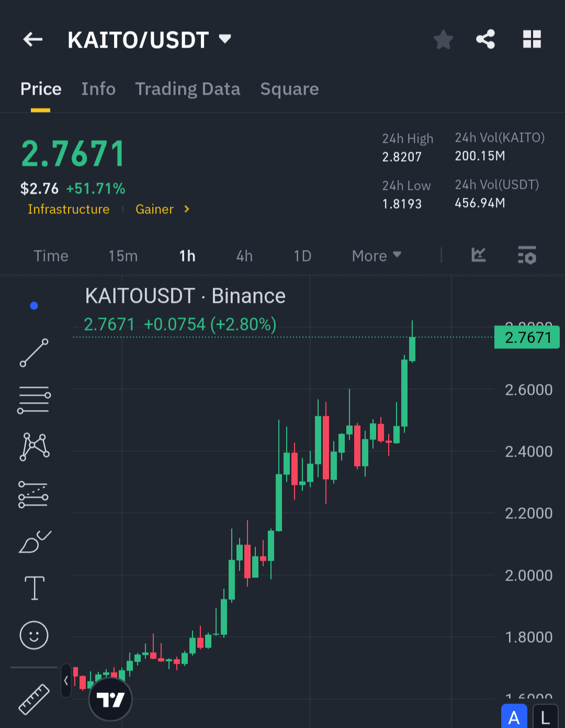Open the Infrastructure category link

[x=69, y=209]
